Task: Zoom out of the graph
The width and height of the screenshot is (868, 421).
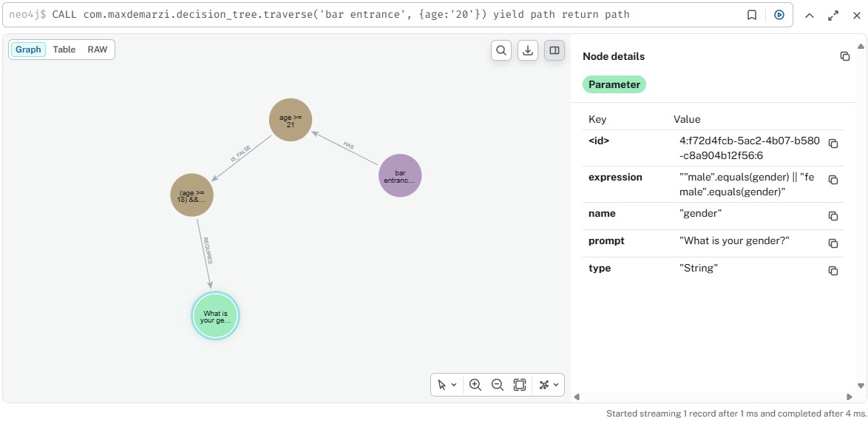Action: point(498,385)
